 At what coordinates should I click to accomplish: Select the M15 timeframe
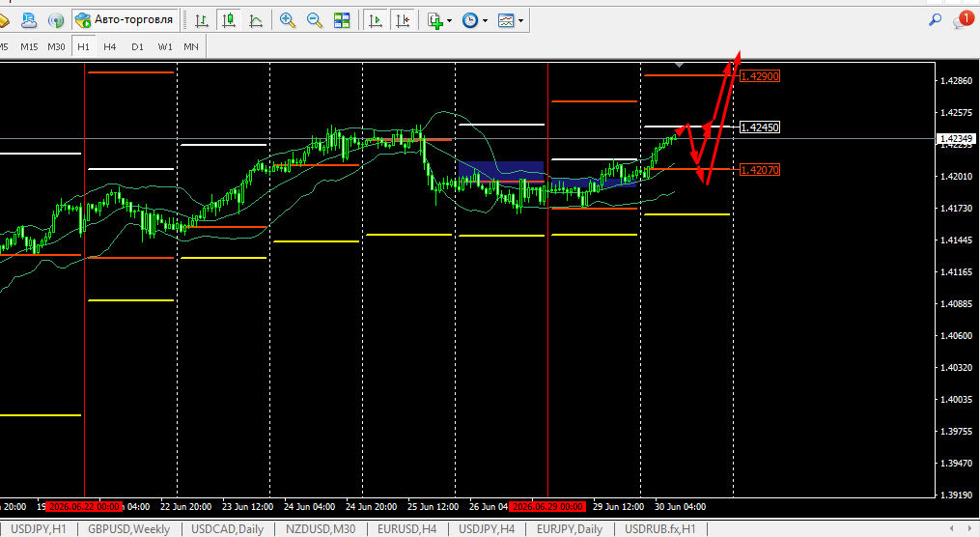point(29,47)
